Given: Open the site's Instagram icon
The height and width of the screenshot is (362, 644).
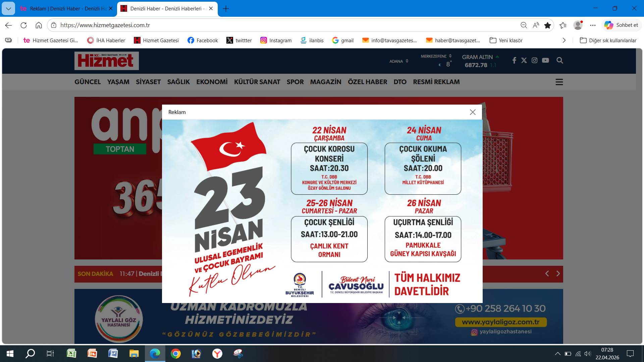Looking at the screenshot, I should tap(535, 60).
